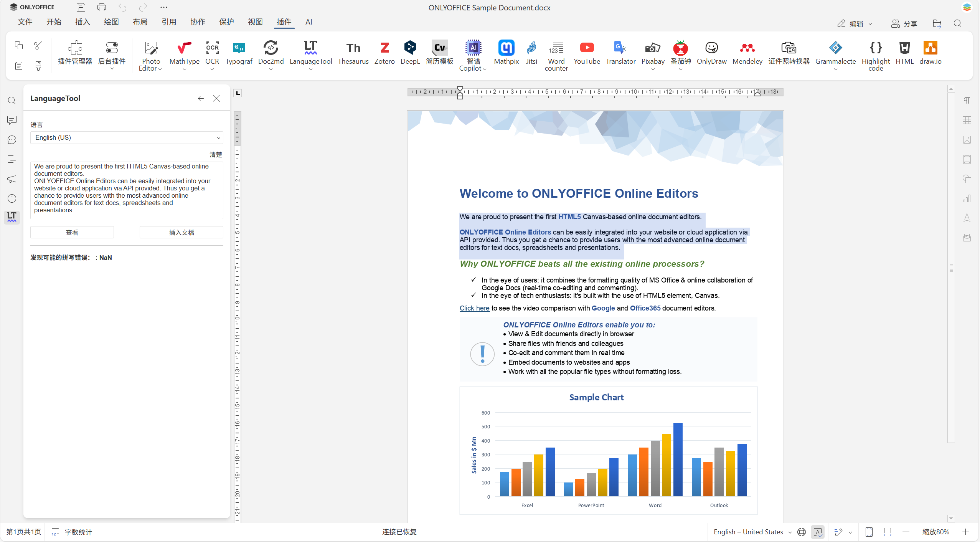
Task: Launch the Mathpix plugin
Action: [506, 53]
